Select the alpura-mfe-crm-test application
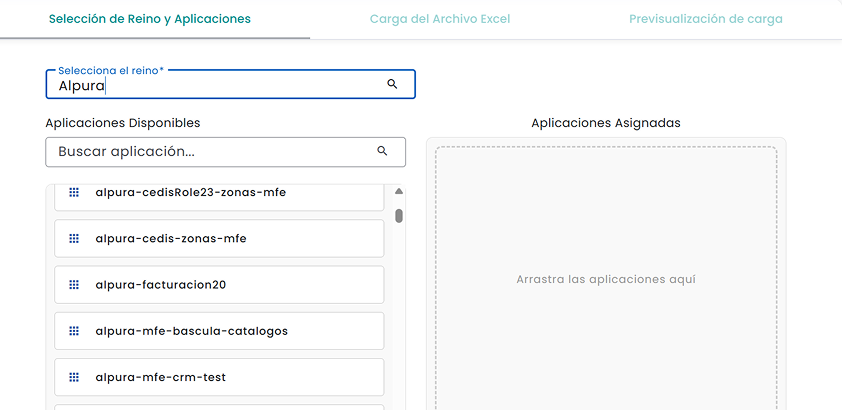The height and width of the screenshot is (410, 842). (219, 377)
